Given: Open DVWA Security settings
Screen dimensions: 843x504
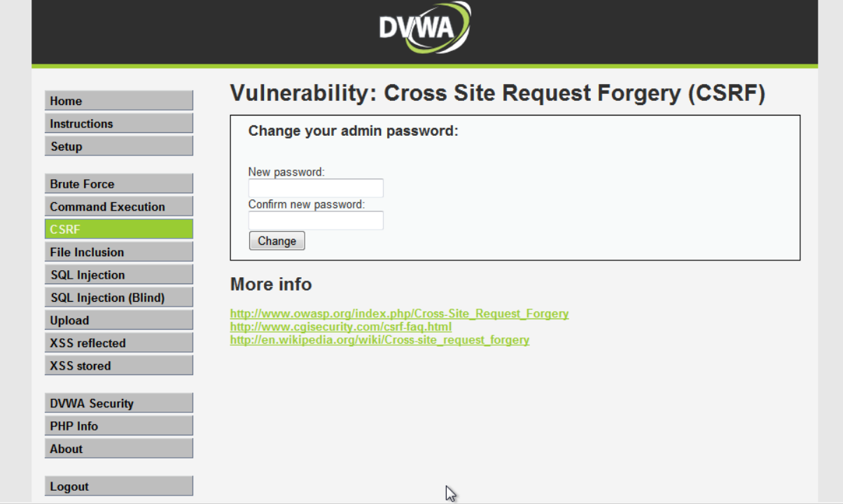Looking at the screenshot, I should (118, 403).
